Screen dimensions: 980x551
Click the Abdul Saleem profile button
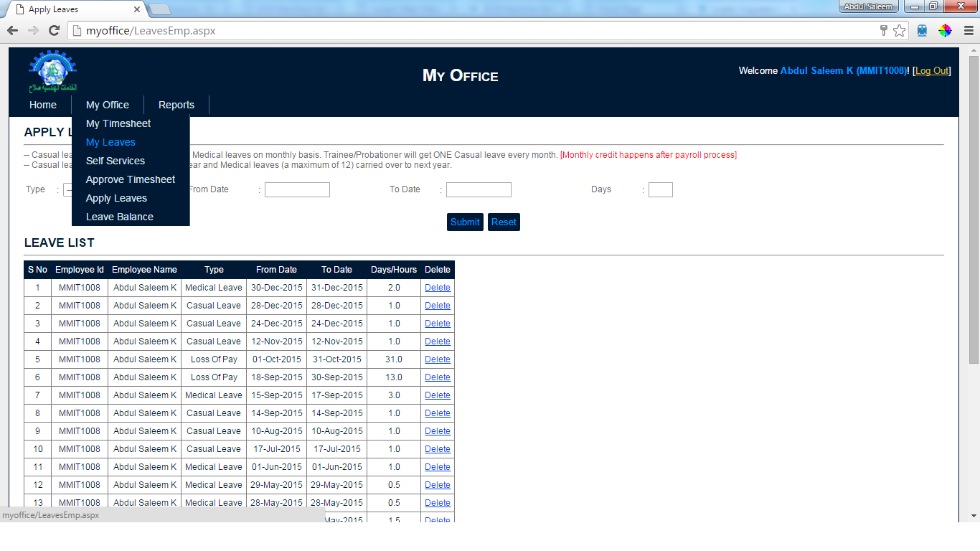tap(868, 6)
